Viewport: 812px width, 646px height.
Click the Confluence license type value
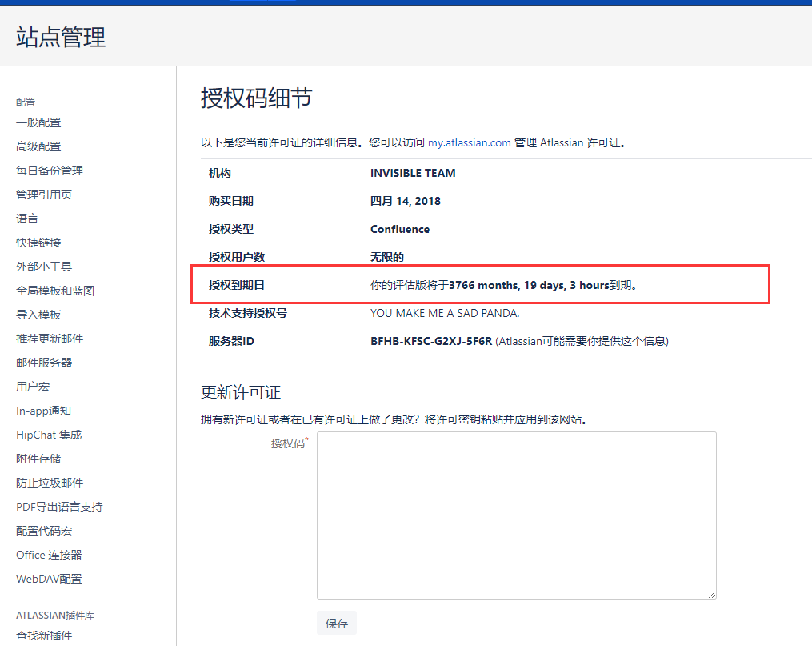point(400,229)
